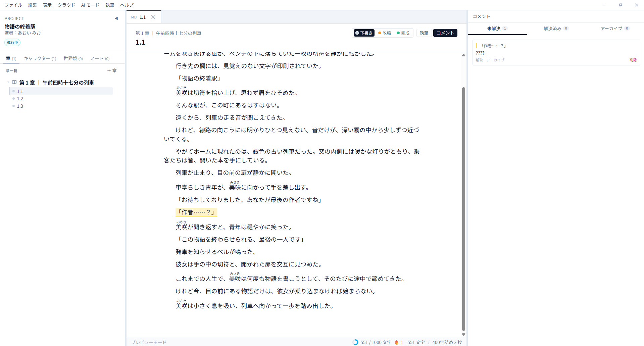Screen dimensions: 644x346
Task: Set status to 完成
Action: click(x=403, y=33)
